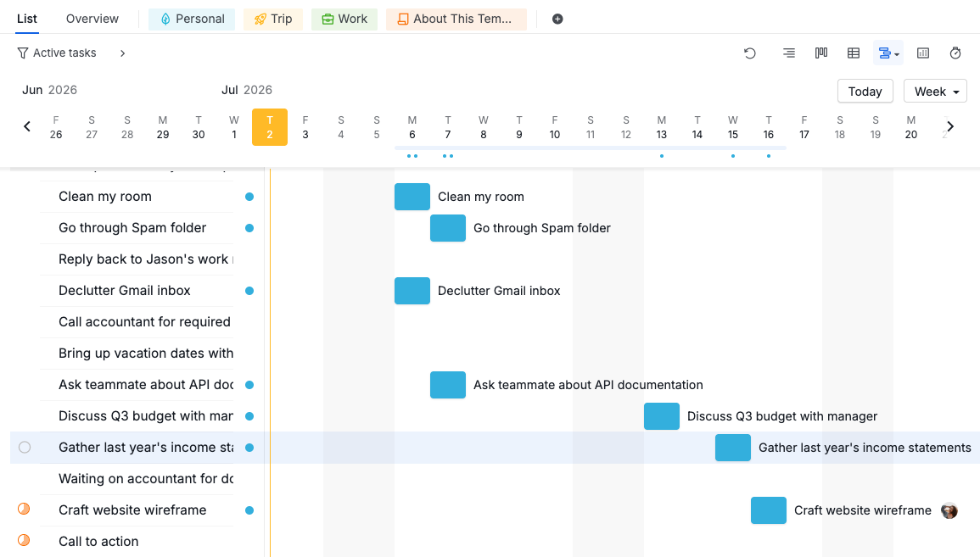980x557 pixels.
Task: Mark Gather last year's income task complete
Action: [25, 447]
